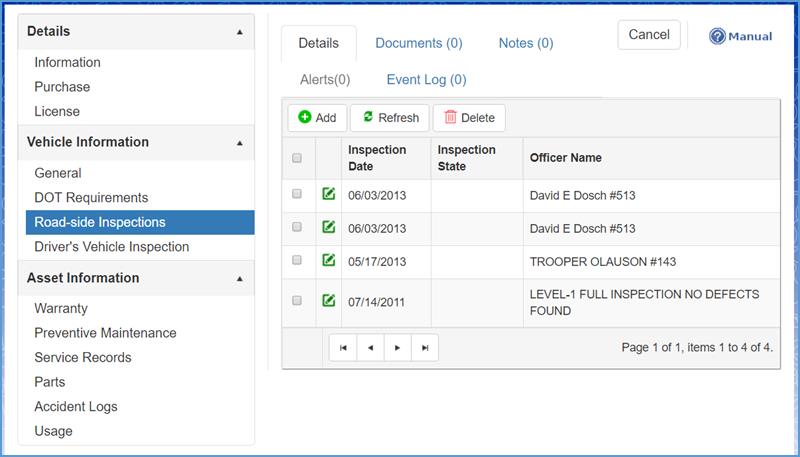Check the select-all checkbox in the header

297,158
